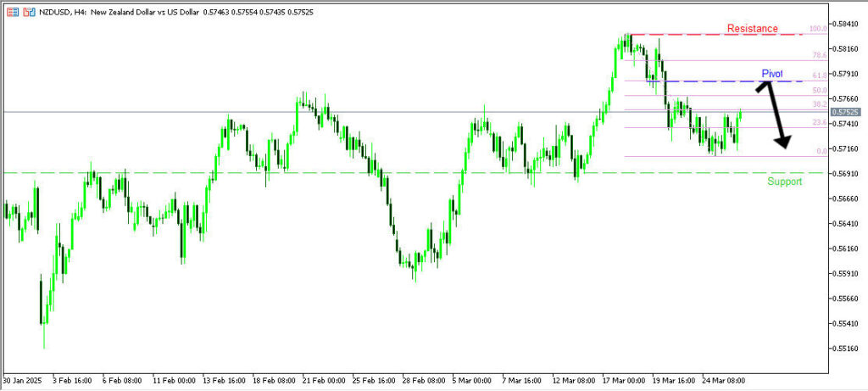Click the 0.58410 price scale value
868x391 pixels.
tap(848, 24)
